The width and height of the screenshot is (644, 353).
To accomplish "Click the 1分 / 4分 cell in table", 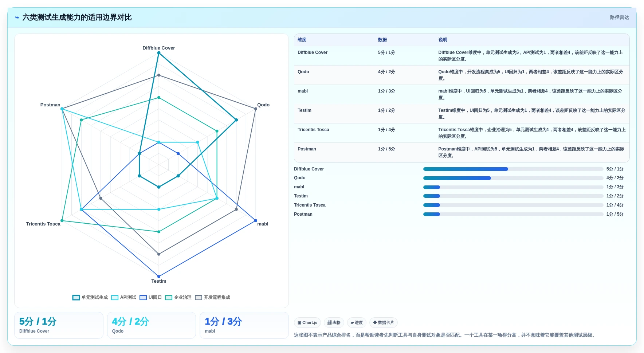I will pos(386,130).
